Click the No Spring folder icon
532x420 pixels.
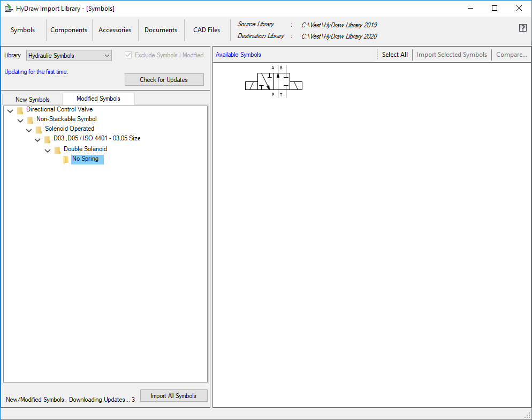(66, 160)
